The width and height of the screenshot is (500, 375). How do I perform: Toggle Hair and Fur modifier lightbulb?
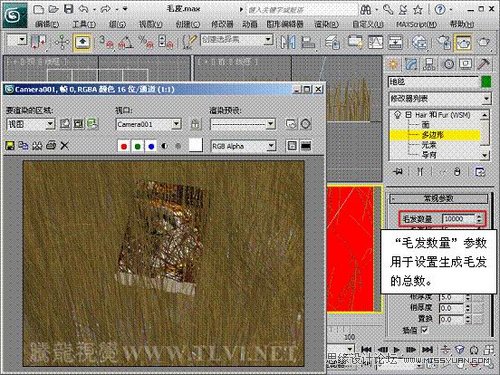pos(397,115)
